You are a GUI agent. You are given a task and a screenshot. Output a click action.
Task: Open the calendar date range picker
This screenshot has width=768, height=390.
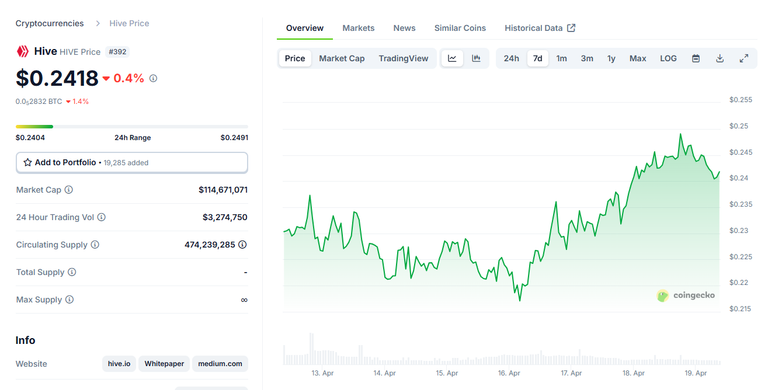(x=696, y=58)
